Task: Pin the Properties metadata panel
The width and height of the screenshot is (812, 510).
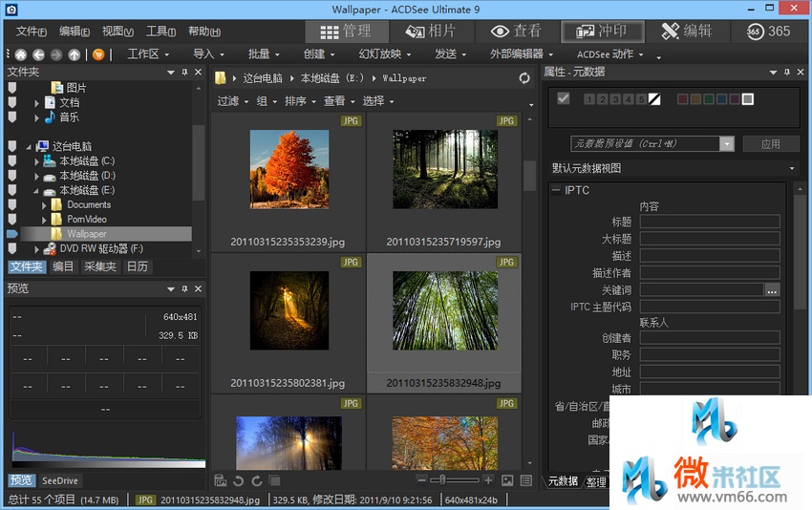Action: coord(787,72)
